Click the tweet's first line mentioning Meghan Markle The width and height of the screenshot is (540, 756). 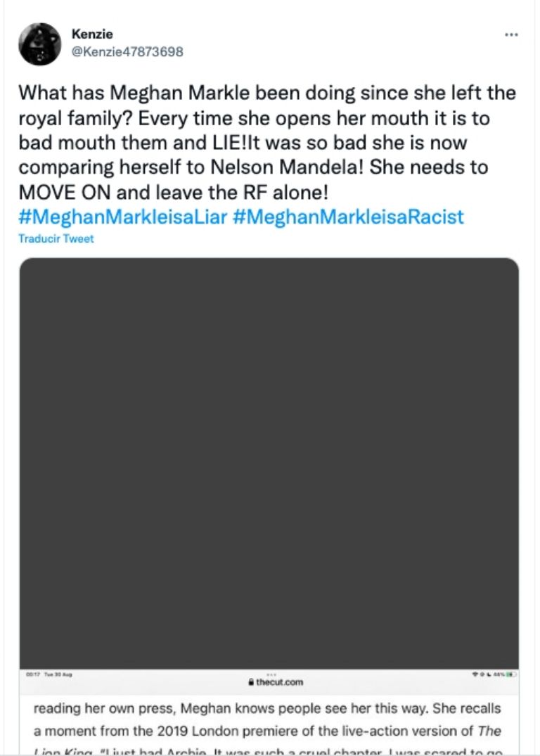266,93
